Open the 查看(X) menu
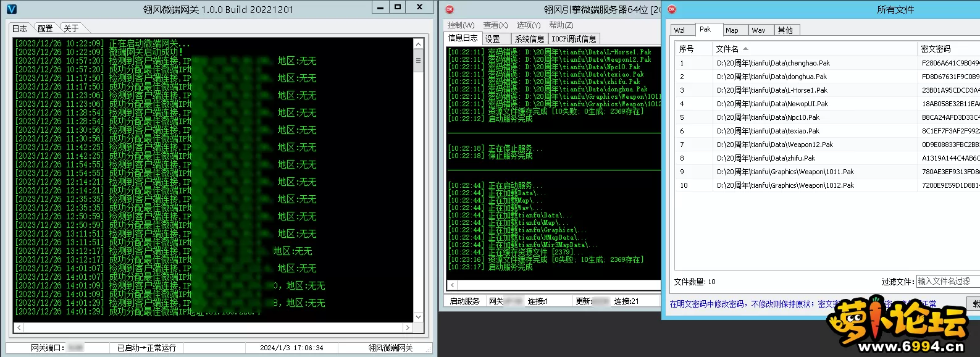Screen dimensions: 980x357 [495, 25]
